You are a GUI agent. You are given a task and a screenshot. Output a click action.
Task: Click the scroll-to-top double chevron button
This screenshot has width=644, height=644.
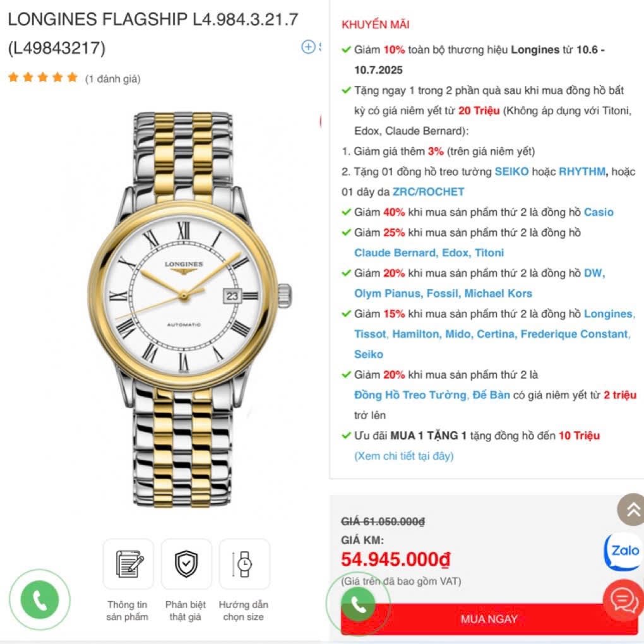click(631, 510)
